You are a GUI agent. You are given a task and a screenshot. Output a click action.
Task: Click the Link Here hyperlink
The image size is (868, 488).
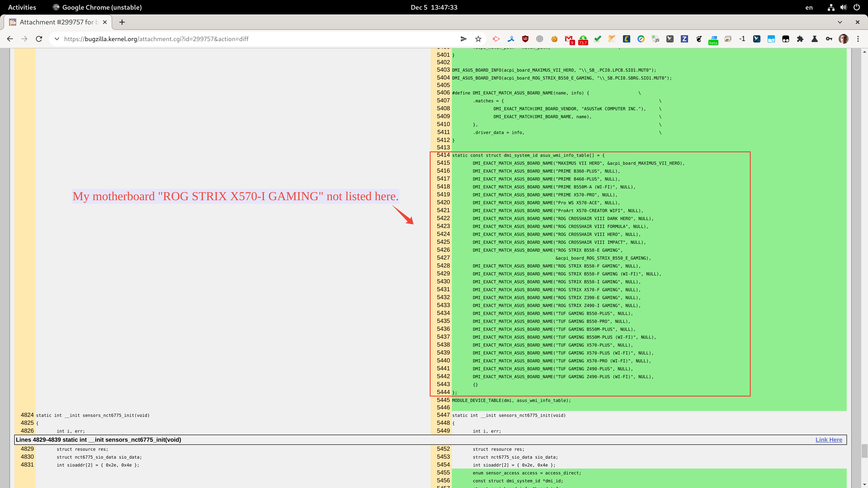(x=829, y=439)
